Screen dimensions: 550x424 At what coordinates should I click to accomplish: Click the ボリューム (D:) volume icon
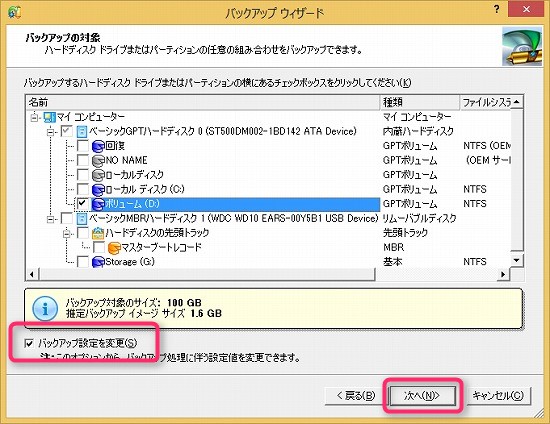tap(98, 204)
